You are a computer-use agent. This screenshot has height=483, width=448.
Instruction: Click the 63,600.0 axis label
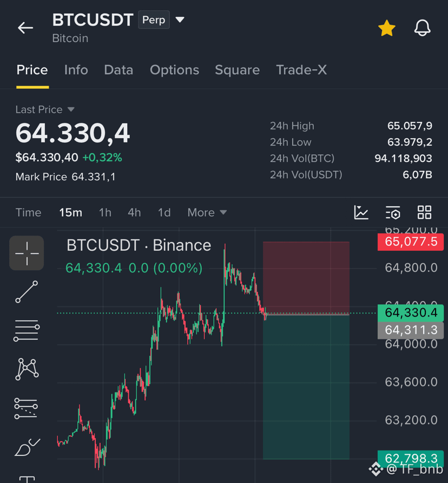point(411,382)
